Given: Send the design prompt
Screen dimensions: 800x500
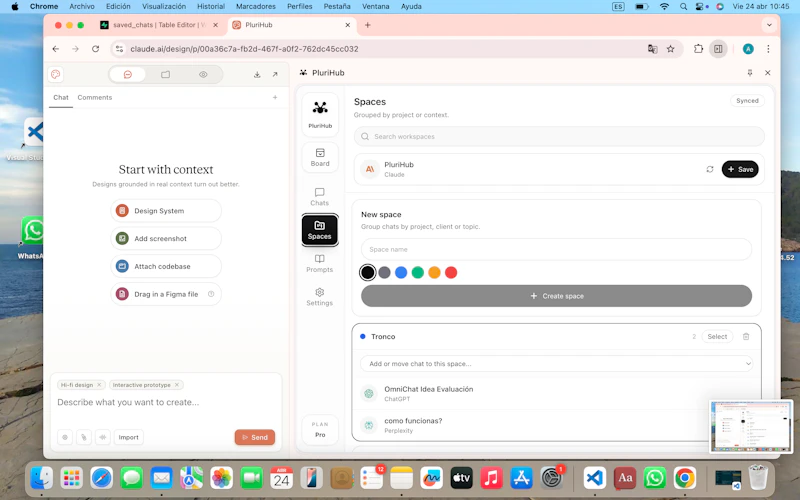Looking at the screenshot, I should [255, 437].
